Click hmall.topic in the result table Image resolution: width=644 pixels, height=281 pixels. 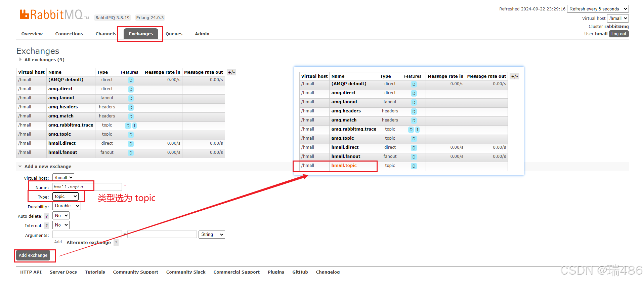pos(344,166)
